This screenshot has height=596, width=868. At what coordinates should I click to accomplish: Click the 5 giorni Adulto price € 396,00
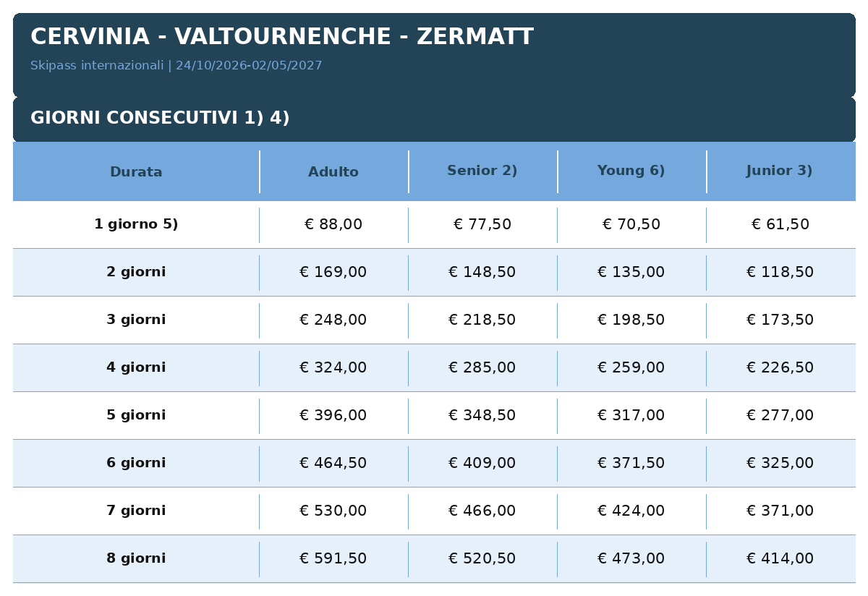(333, 416)
